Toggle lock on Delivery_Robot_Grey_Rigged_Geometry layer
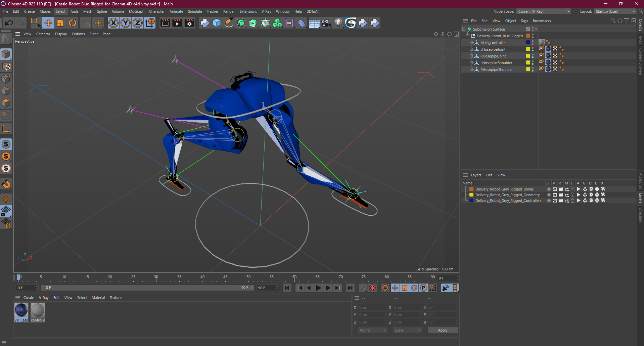Image resolution: width=644 pixels, height=346 pixels. (x=572, y=195)
